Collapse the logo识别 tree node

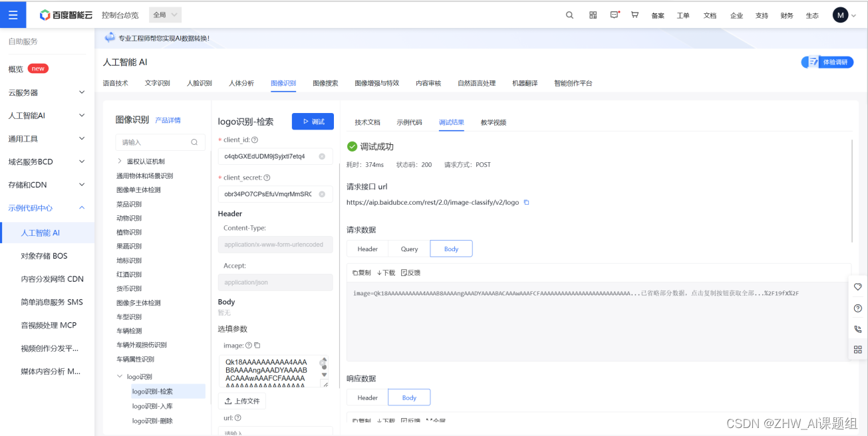pos(120,377)
